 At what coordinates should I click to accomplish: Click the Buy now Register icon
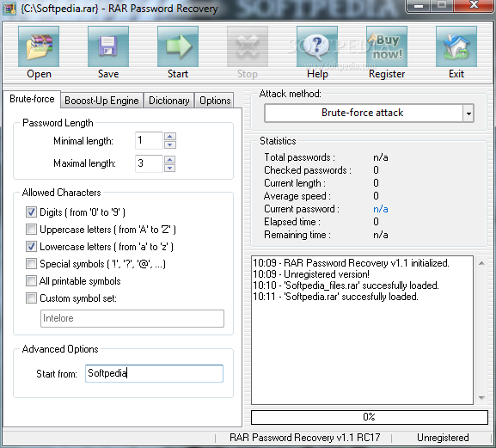pos(387,46)
